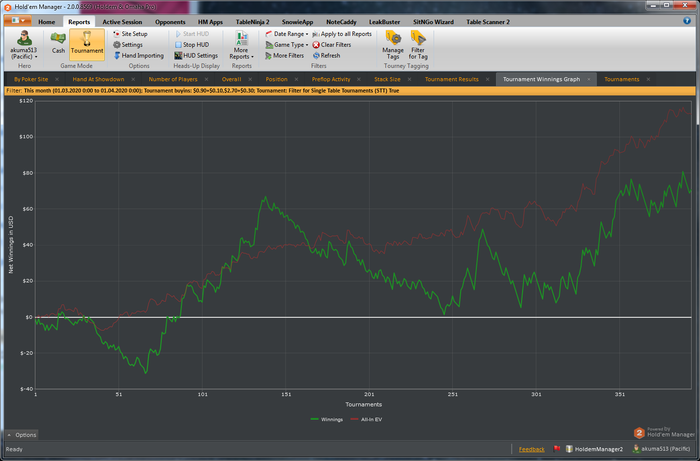Open the NoteCaddy tab
The height and width of the screenshot is (461, 700).
pos(341,22)
